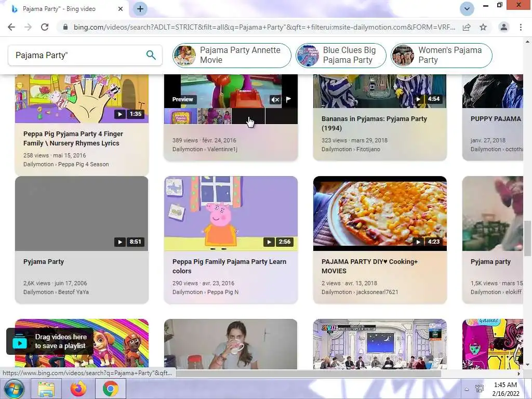Open File Explorer from taskbar

click(x=46, y=389)
